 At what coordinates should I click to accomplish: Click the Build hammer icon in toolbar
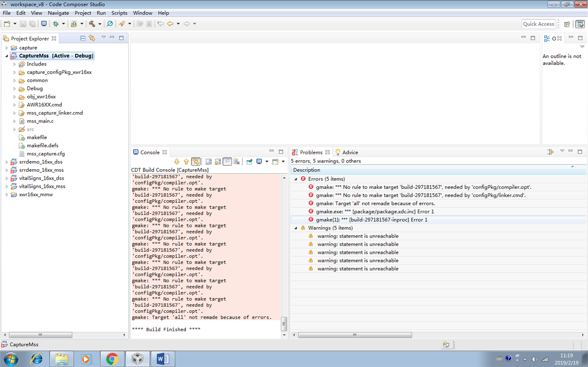92,23
